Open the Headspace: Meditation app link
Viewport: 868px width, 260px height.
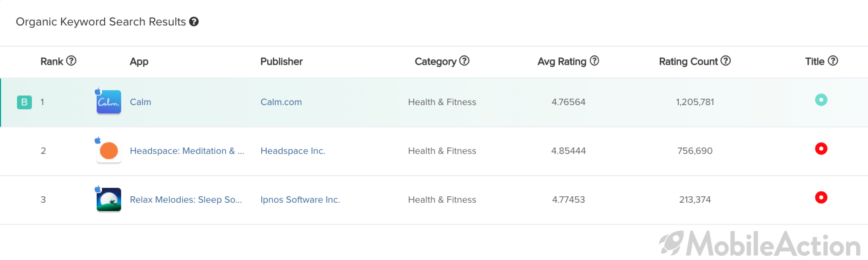point(187,151)
